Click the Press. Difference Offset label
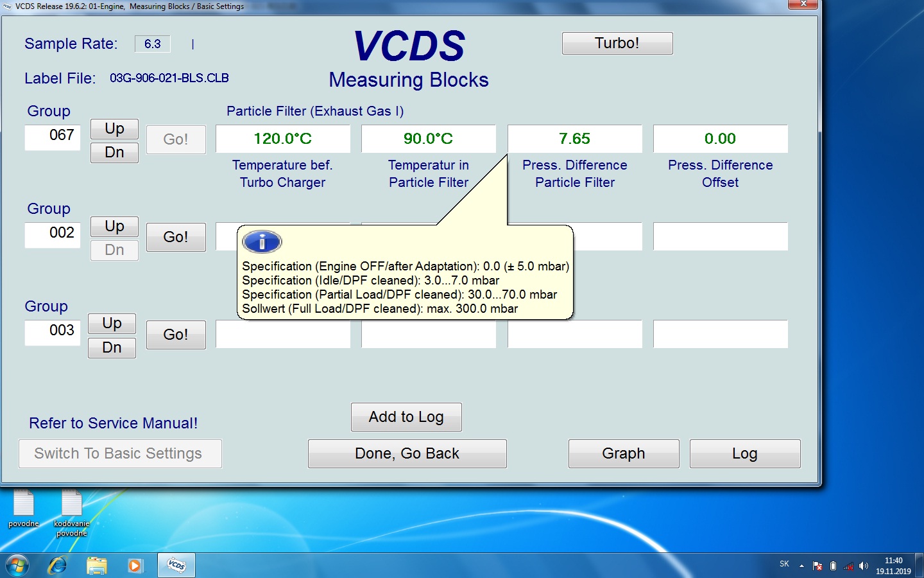This screenshot has width=924, height=578. coord(721,173)
